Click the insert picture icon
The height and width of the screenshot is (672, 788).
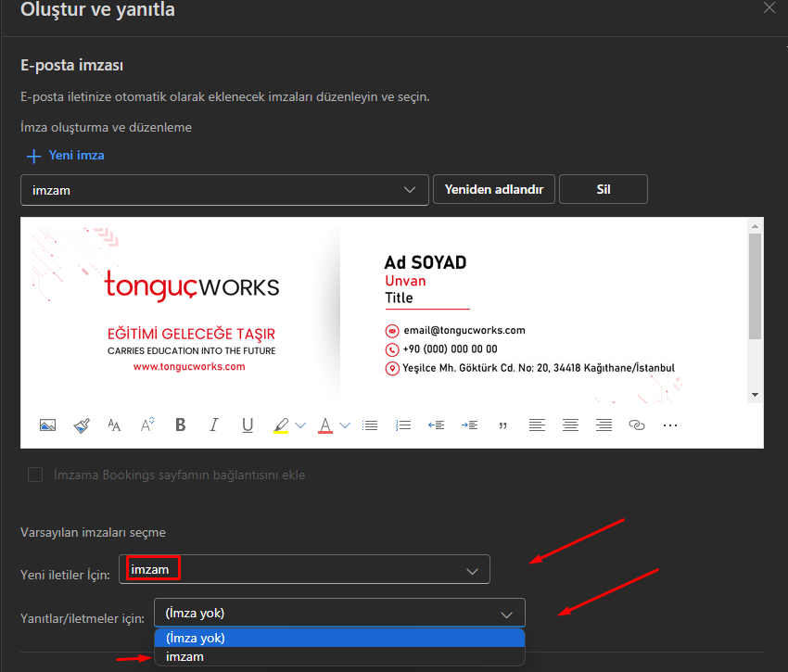tap(48, 425)
